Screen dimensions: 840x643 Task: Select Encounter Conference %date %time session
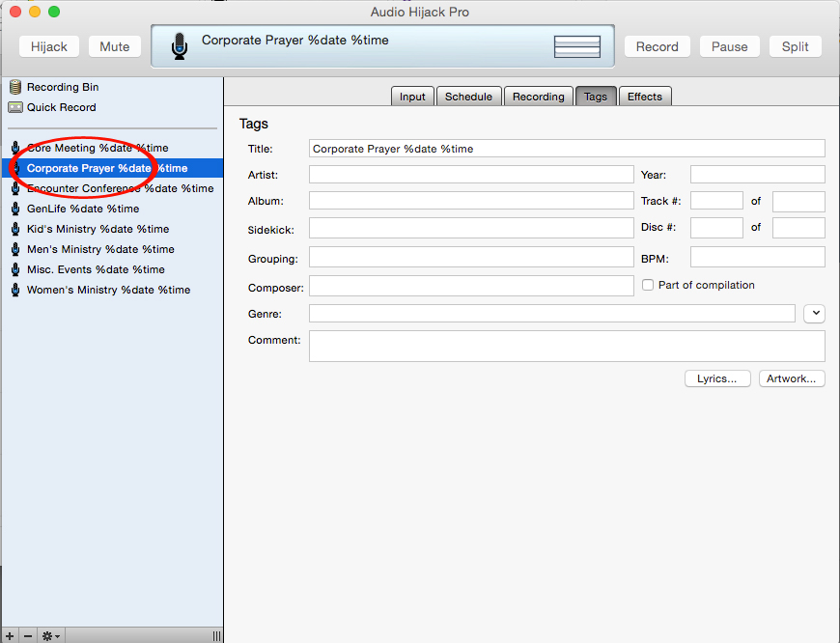tap(113, 188)
